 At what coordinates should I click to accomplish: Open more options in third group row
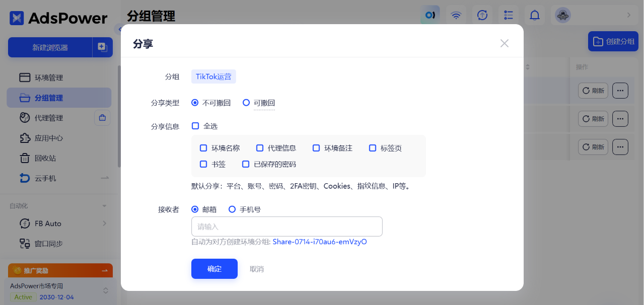tap(620, 147)
